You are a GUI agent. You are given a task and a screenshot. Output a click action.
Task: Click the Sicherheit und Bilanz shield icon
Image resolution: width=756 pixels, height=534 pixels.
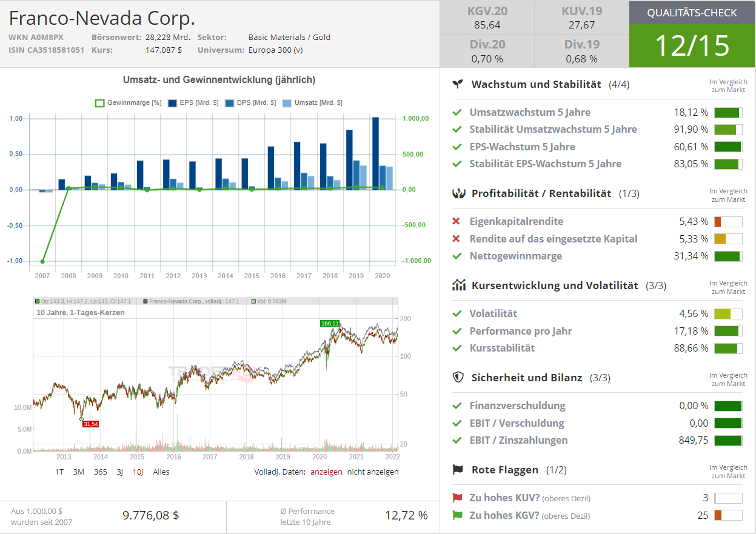(x=458, y=378)
